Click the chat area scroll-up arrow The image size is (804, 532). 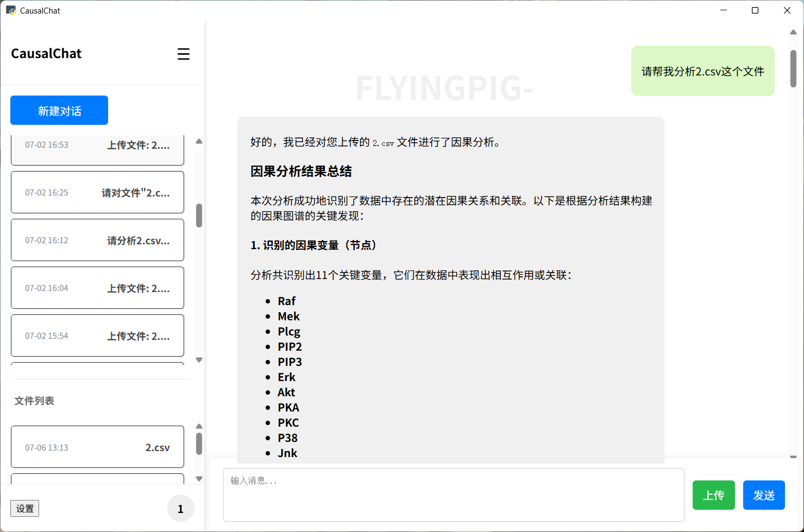(794, 32)
